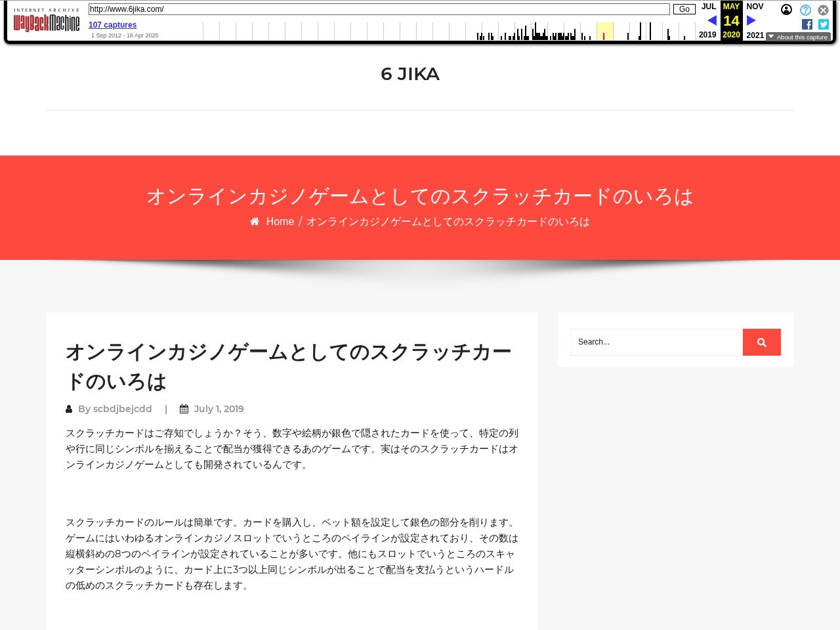Open the 107 captures link
Screen dimensions: 840x630
[112, 25]
